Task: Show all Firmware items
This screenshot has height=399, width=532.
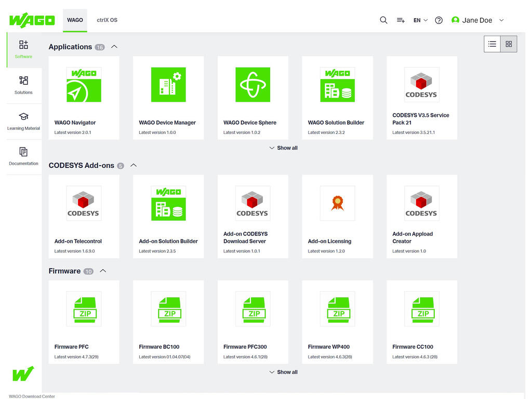Action: pos(283,372)
